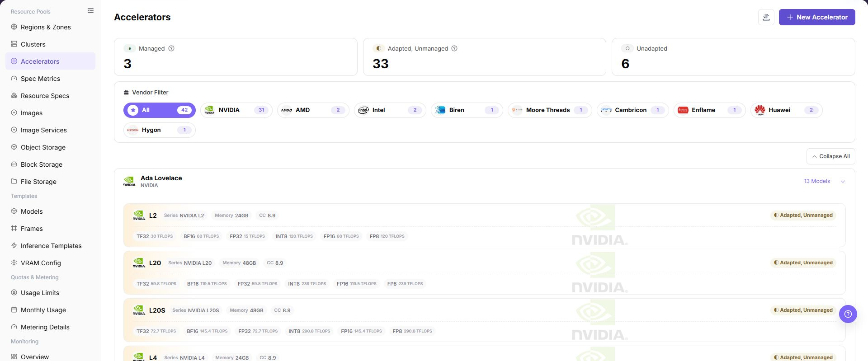Image resolution: width=868 pixels, height=361 pixels.
Task: Open the floating help button
Action: pyautogui.click(x=848, y=314)
